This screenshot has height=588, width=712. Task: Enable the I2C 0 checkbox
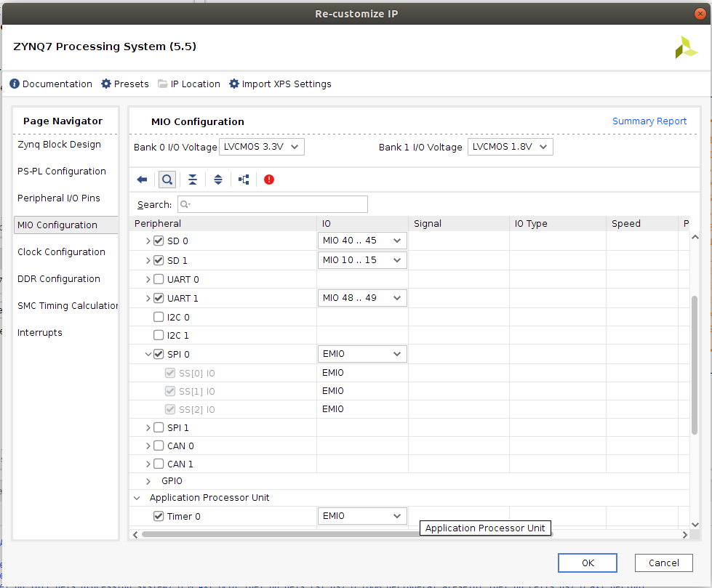click(159, 317)
